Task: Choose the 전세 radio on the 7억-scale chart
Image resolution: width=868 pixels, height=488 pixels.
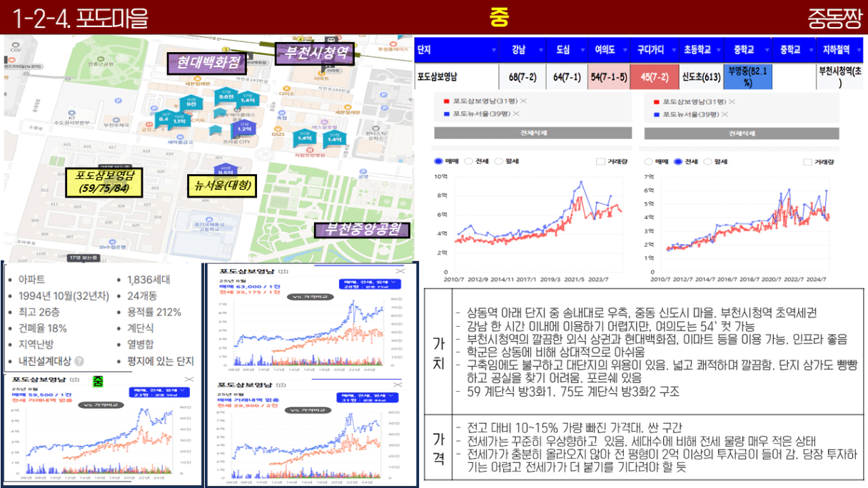Action: tap(679, 162)
